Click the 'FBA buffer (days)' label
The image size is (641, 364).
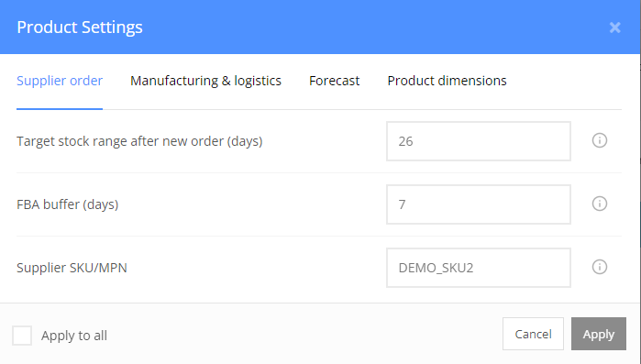[68, 204]
